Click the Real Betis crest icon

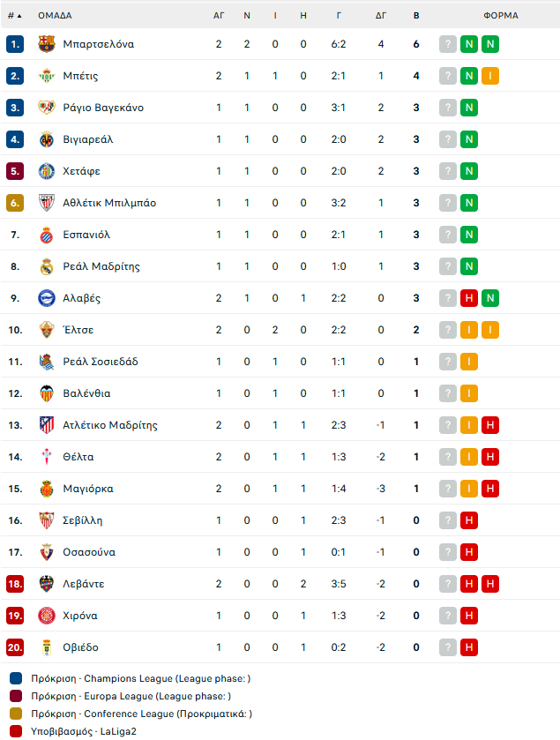pyautogui.click(x=46, y=76)
